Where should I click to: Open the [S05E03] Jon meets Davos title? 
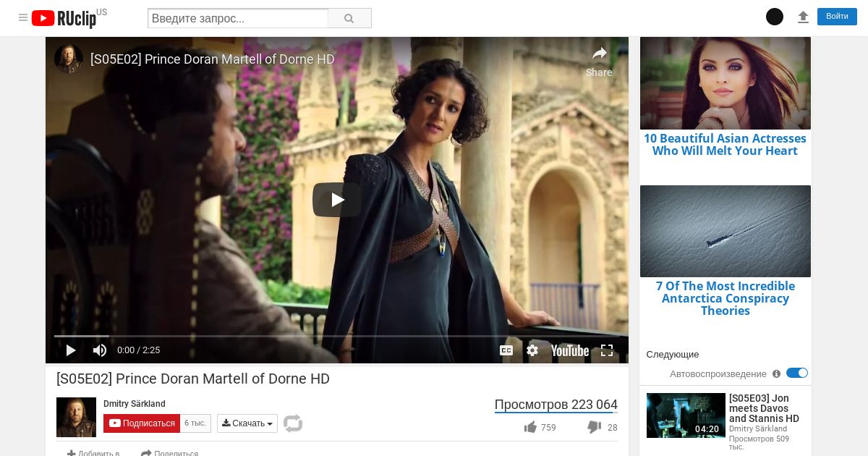(x=764, y=408)
